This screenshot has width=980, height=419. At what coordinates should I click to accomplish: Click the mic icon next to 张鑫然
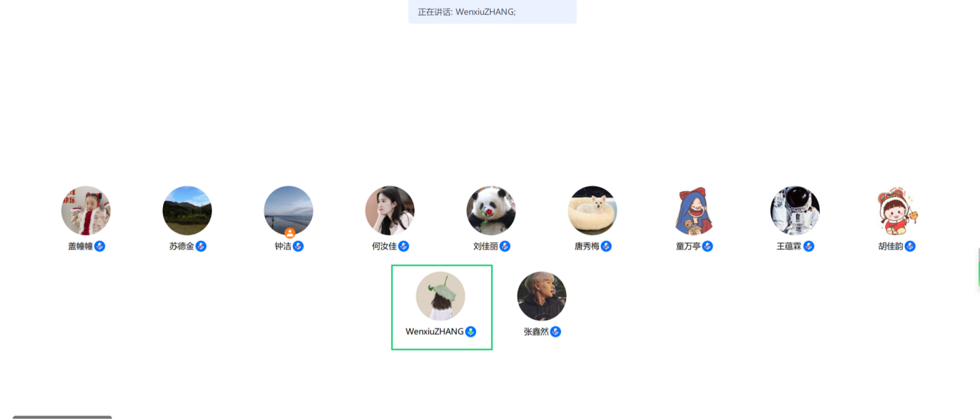coord(555,332)
